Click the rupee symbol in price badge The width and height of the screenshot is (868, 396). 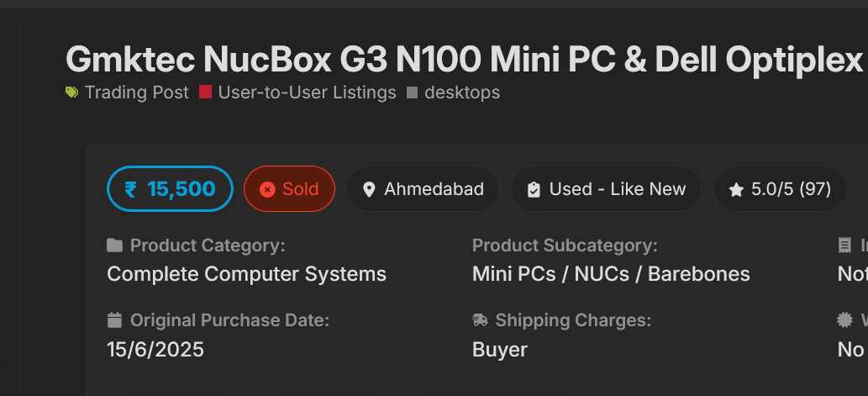[x=130, y=189]
